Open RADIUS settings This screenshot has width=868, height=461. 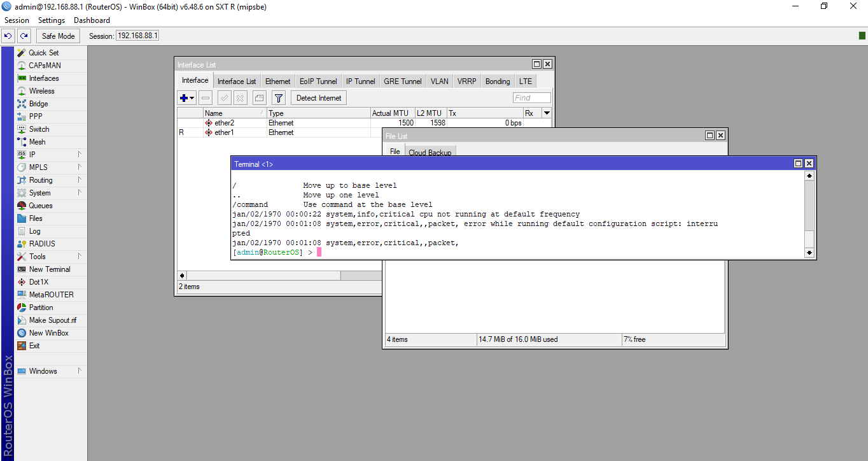(41, 244)
